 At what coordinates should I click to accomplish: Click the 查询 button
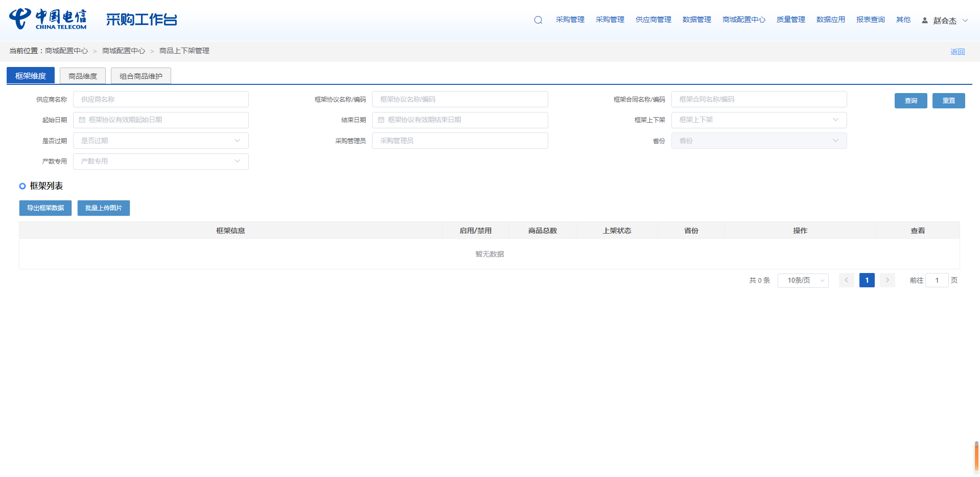tap(911, 101)
